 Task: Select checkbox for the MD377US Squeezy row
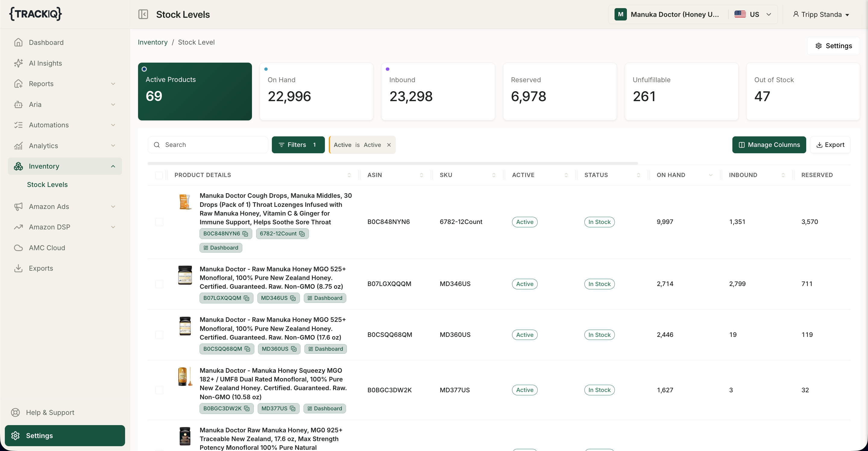pos(159,390)
